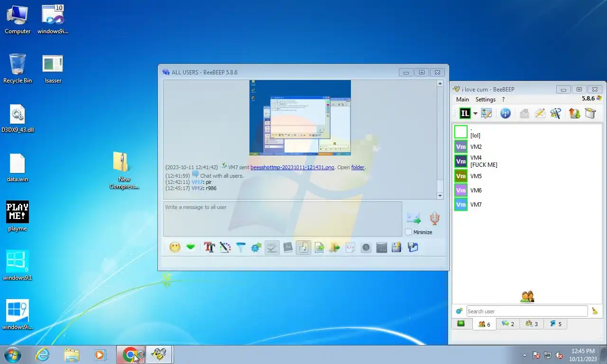Pick font color with pencil palette icon

(x=225, y=247)
